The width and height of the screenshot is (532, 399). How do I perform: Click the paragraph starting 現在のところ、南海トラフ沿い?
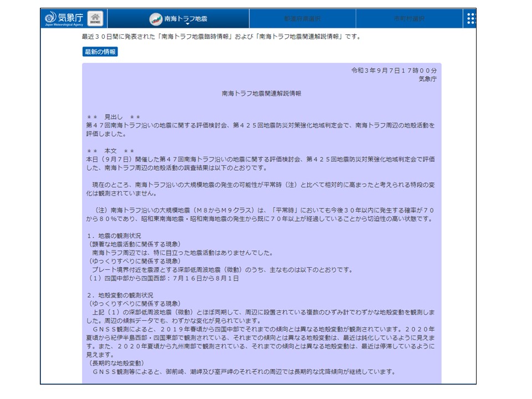point(260,189)
